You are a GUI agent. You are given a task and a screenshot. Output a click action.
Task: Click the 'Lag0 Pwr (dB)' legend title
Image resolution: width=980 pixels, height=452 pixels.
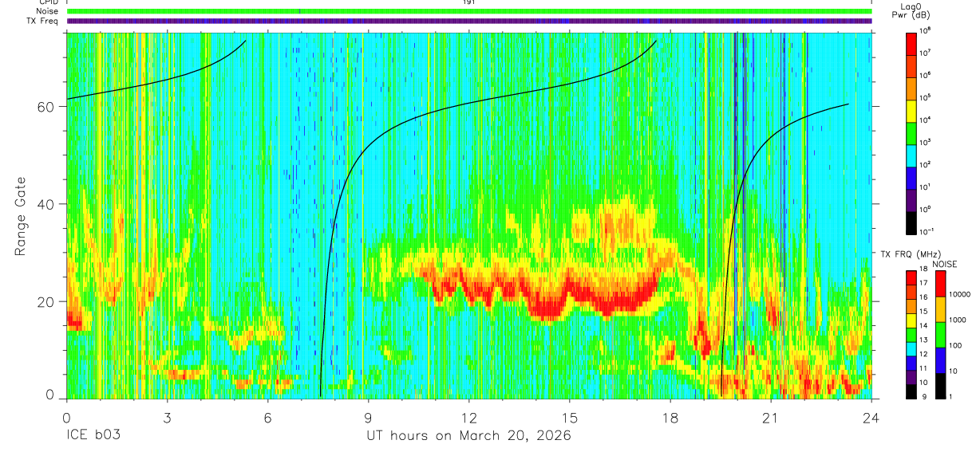click(x=911, y=11)
